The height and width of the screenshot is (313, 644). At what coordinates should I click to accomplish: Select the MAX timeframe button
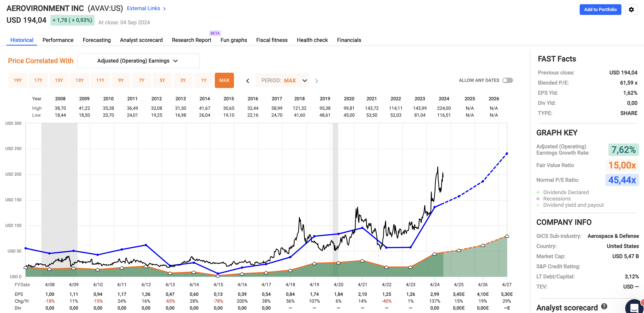(x=224, y=80)
